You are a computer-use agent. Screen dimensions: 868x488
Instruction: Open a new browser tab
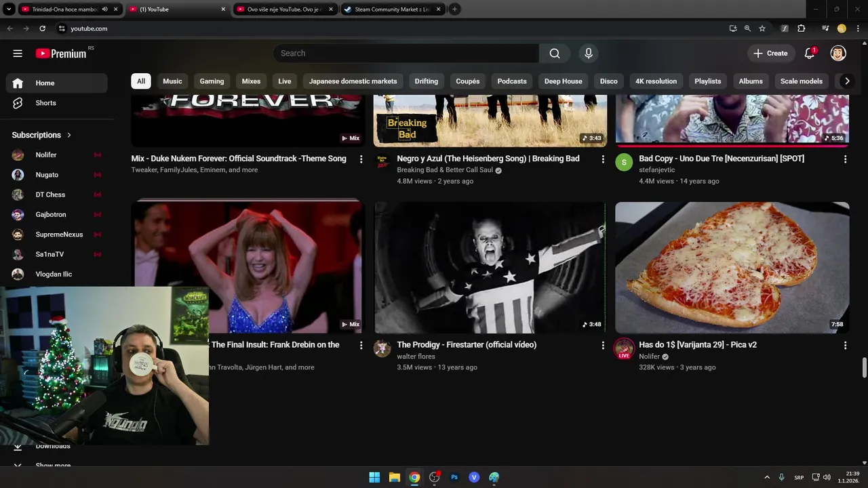[454, 9]
